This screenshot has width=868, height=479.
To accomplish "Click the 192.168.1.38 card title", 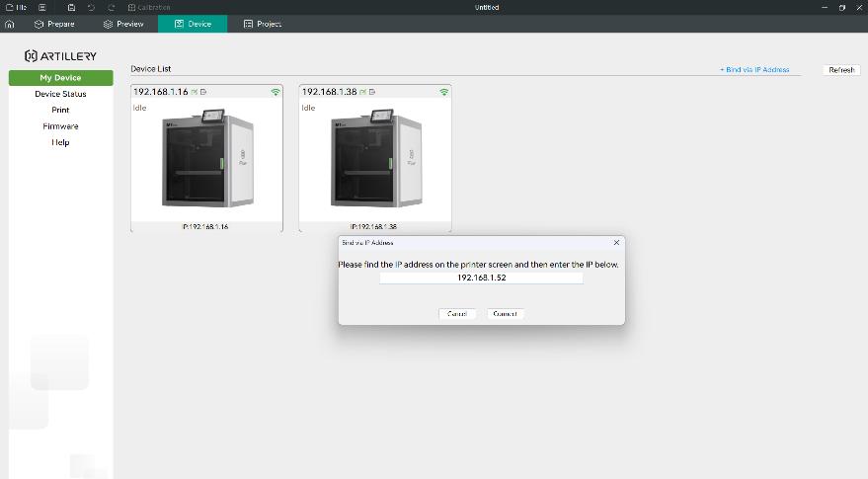I will [x=330, y=92].
